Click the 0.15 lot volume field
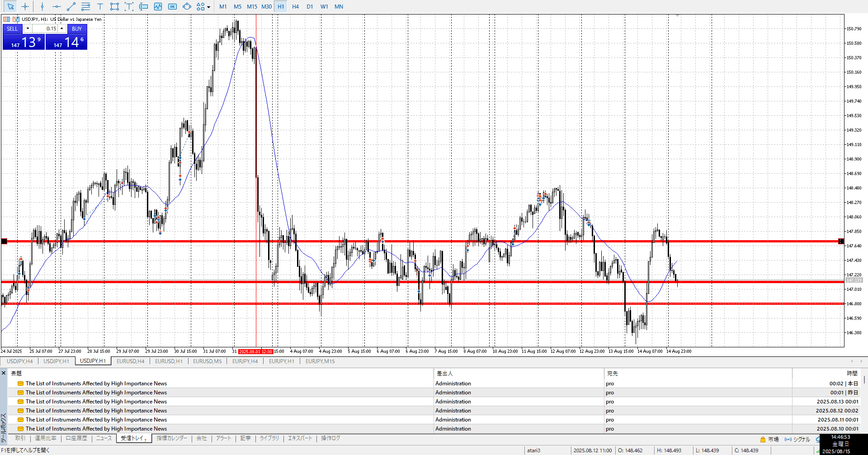The width and height of the screenshot is (868, 455). tap(45, 28)
